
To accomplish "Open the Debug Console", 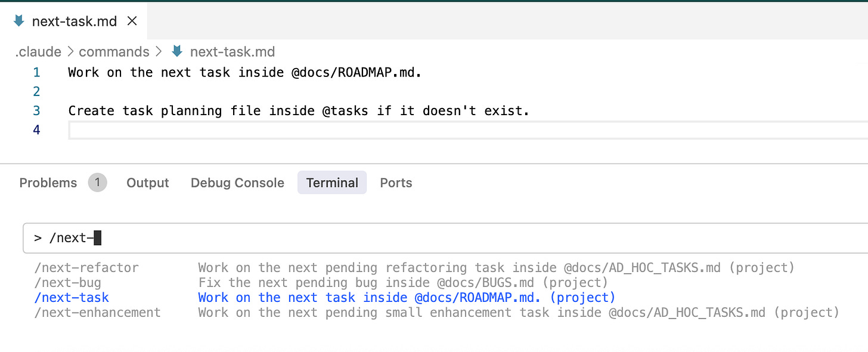I will [x=237, y=183].
